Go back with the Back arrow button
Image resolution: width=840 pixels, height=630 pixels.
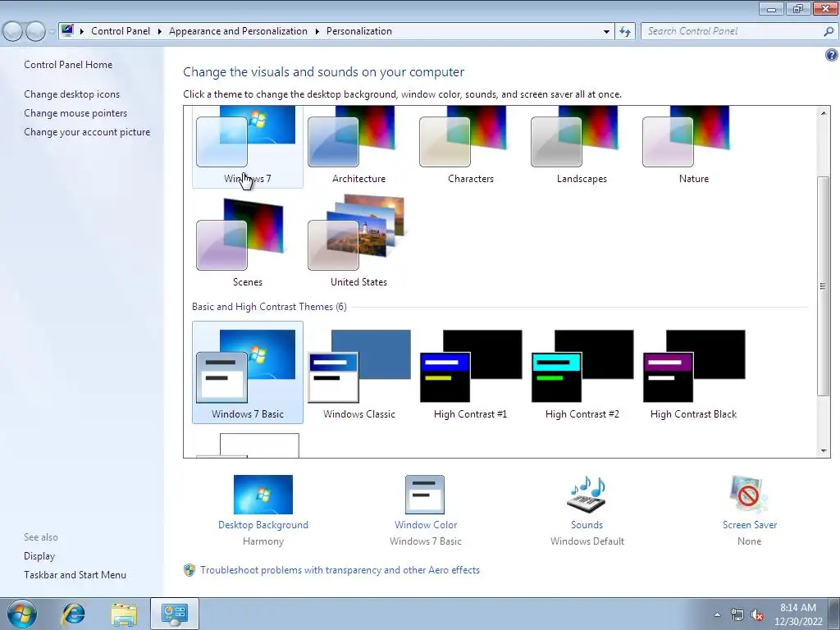(12, 32)
